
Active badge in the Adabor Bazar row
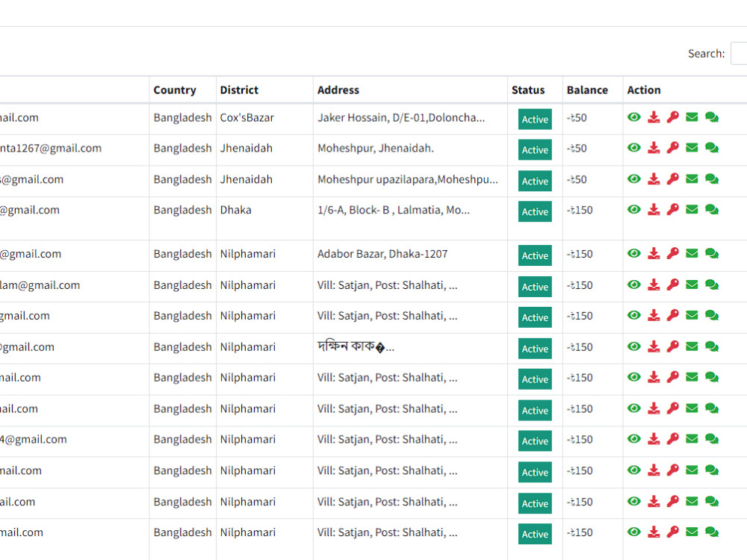point(535,255)
